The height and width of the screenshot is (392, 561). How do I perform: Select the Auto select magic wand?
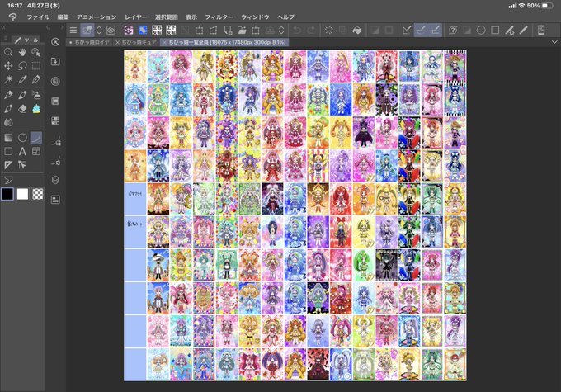(8, 79)
